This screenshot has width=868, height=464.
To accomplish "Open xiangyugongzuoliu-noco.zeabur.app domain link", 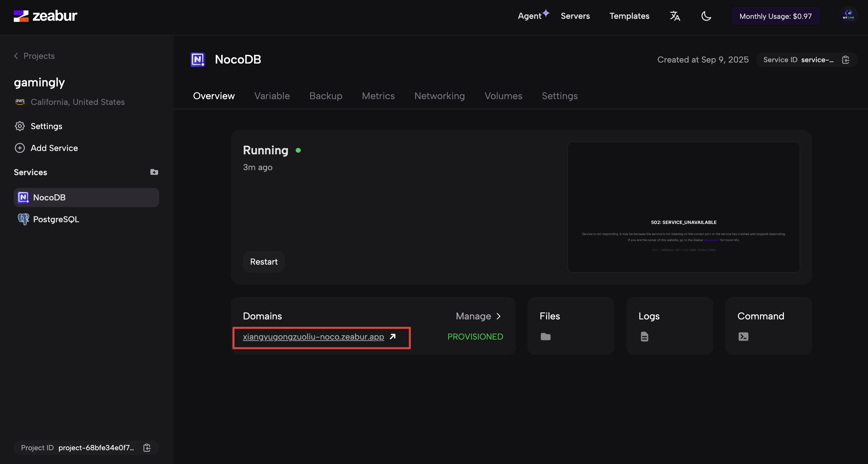I will coord(313,336).
